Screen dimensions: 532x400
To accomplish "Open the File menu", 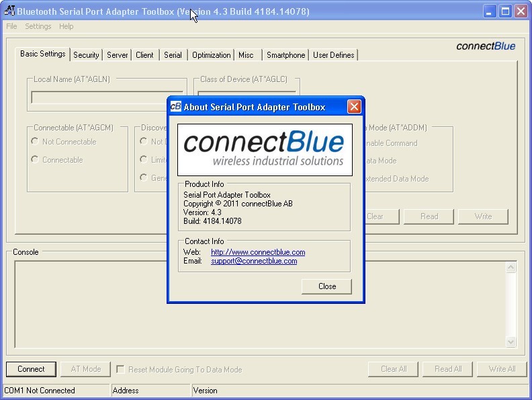I will (x=11, y=26).
